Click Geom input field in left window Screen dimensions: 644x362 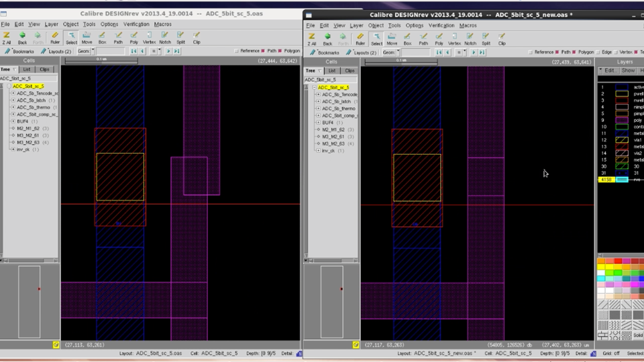pyautogui.click(x=110, y=52)
